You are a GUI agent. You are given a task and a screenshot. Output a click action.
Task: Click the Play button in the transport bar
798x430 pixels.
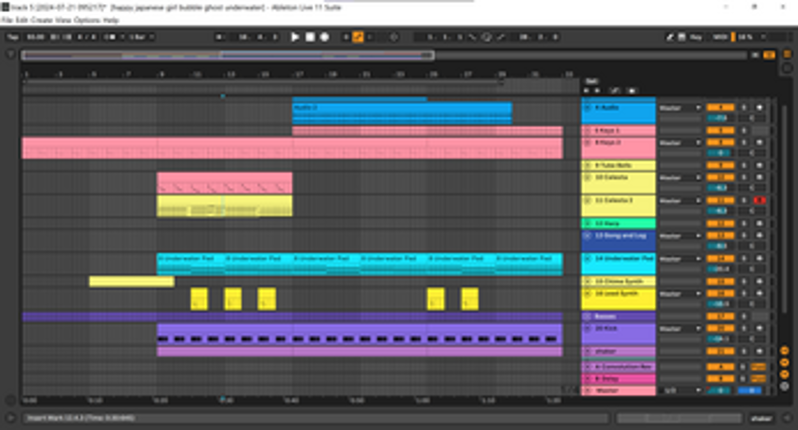(x=295, y=37)
